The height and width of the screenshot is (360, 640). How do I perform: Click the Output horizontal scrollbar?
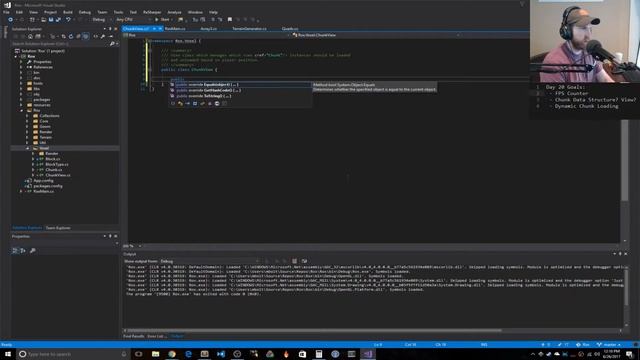tap(314, 330)
